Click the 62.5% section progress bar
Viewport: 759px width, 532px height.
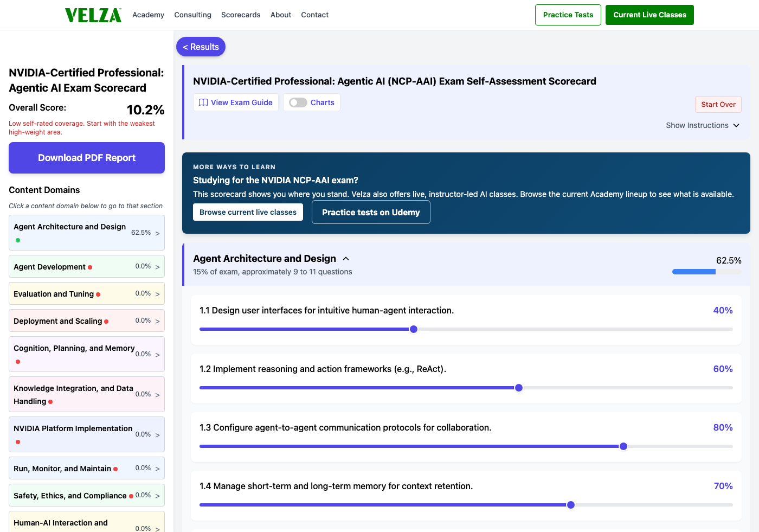click(707, 272)
